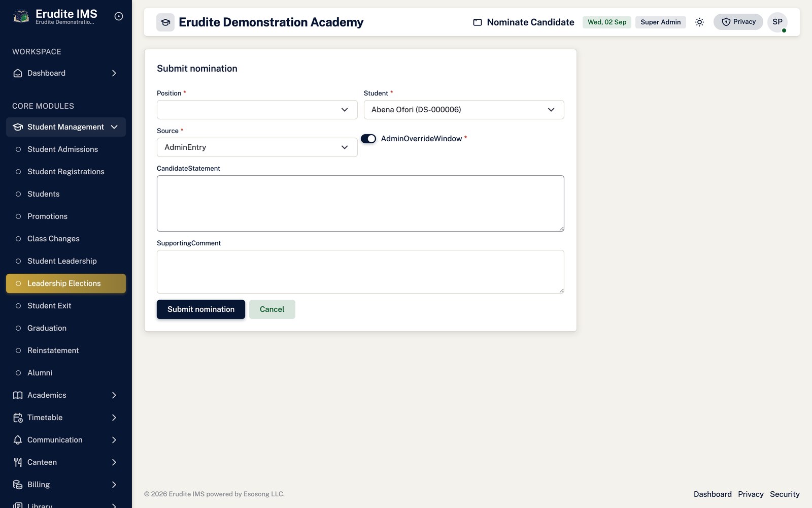
Task: Click the Erudite IMS logo icon
Action: (x=21, y=17)
